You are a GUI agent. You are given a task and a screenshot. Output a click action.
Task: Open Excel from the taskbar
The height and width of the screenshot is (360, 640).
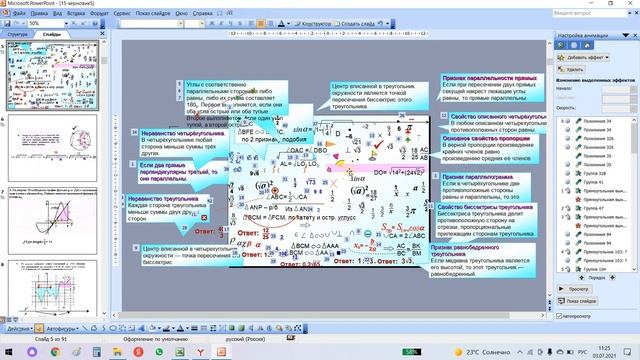180,352
